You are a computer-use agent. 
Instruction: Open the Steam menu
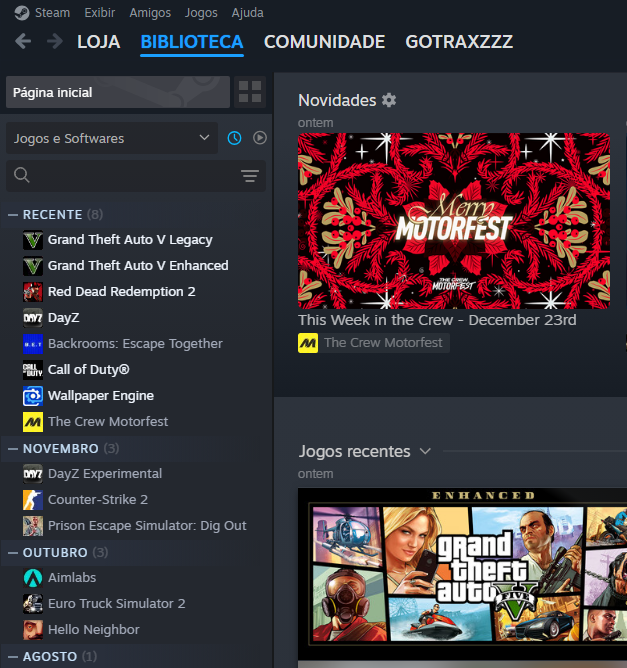tap(52, 13)
